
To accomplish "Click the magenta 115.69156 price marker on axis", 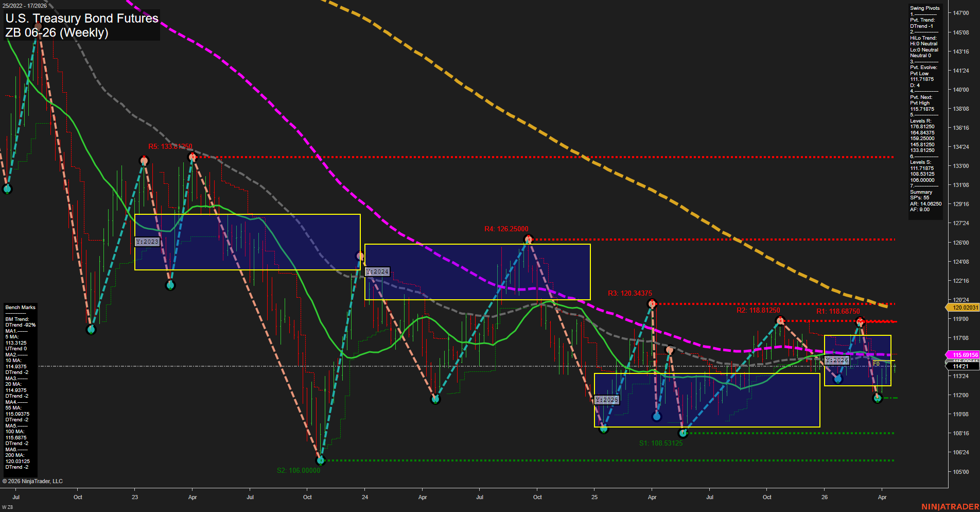I will [x=964, y=355].
